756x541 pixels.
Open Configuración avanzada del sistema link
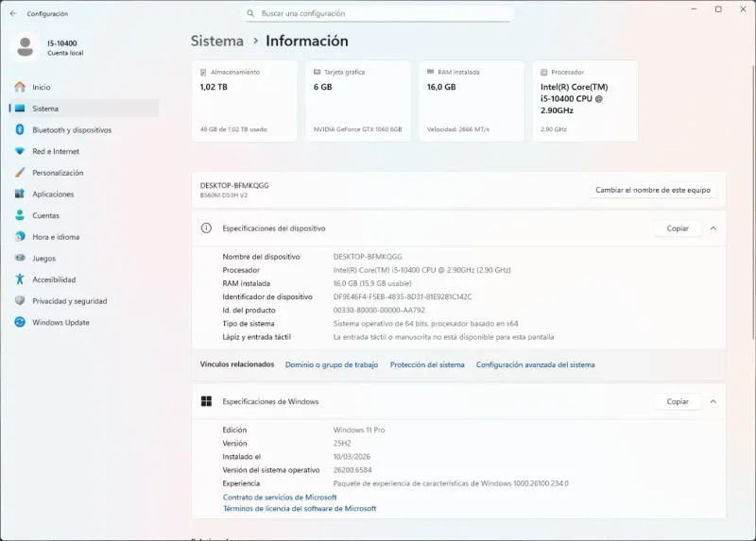pos(535,364)
